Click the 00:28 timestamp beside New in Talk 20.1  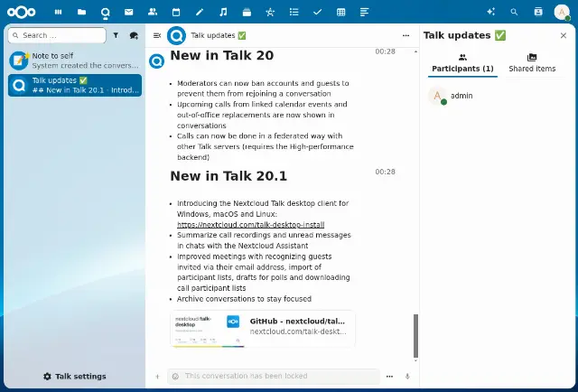click(x=386, y=172)
